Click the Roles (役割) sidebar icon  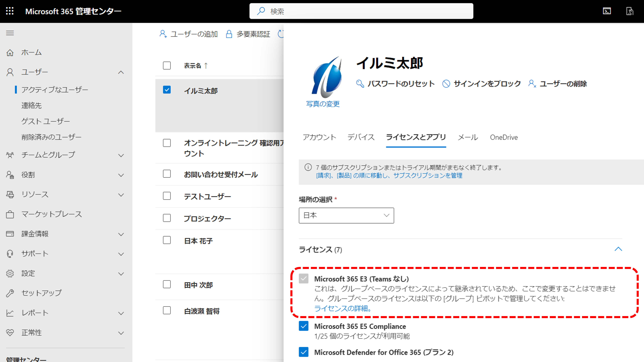(x=10, y=175)
